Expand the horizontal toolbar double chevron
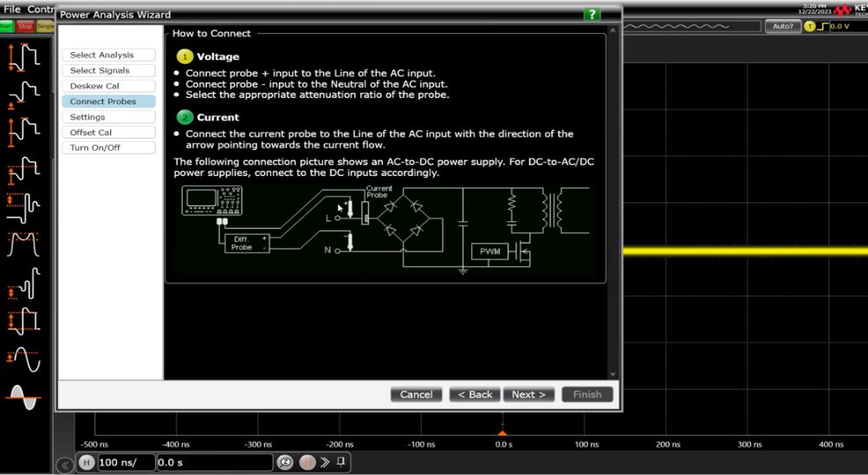The height and width of the screenshot is (475, 868). coord(325,463)
